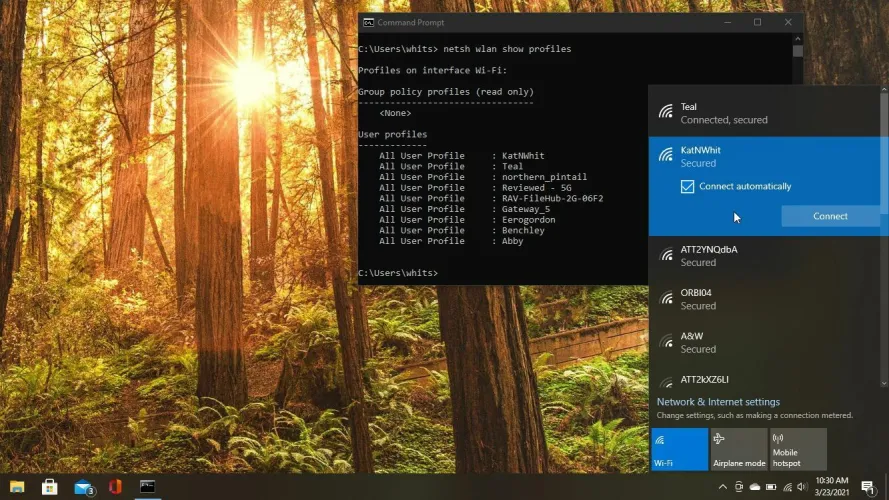Open the Mail app taskbar icon
This screenshot has width=889, height=500.
83,487
